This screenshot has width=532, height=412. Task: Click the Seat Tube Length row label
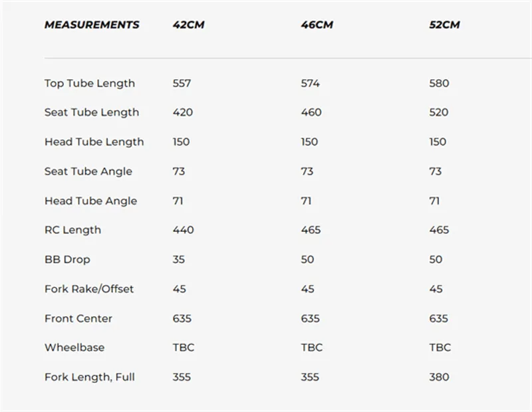pyautogui.click(x=92, y=113)
